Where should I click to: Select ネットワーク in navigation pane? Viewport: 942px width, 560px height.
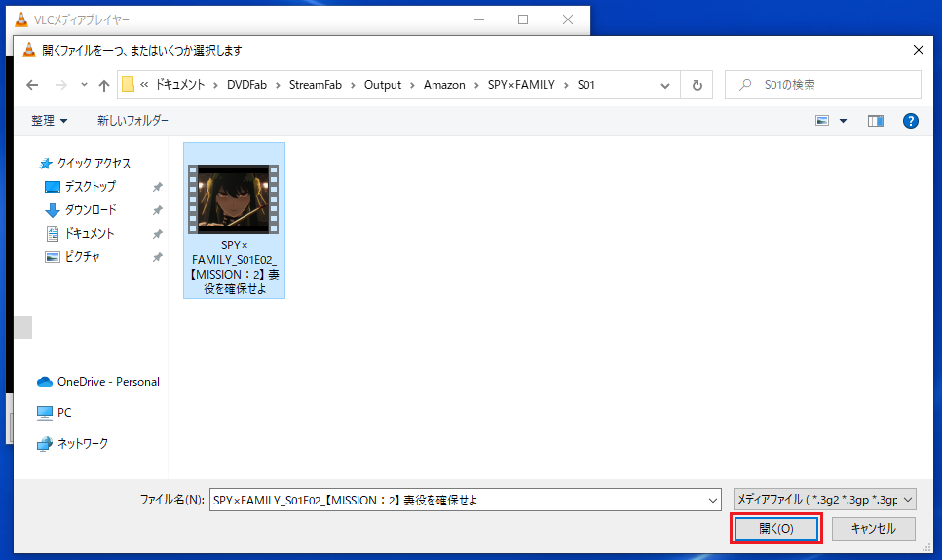click(72, 443)
